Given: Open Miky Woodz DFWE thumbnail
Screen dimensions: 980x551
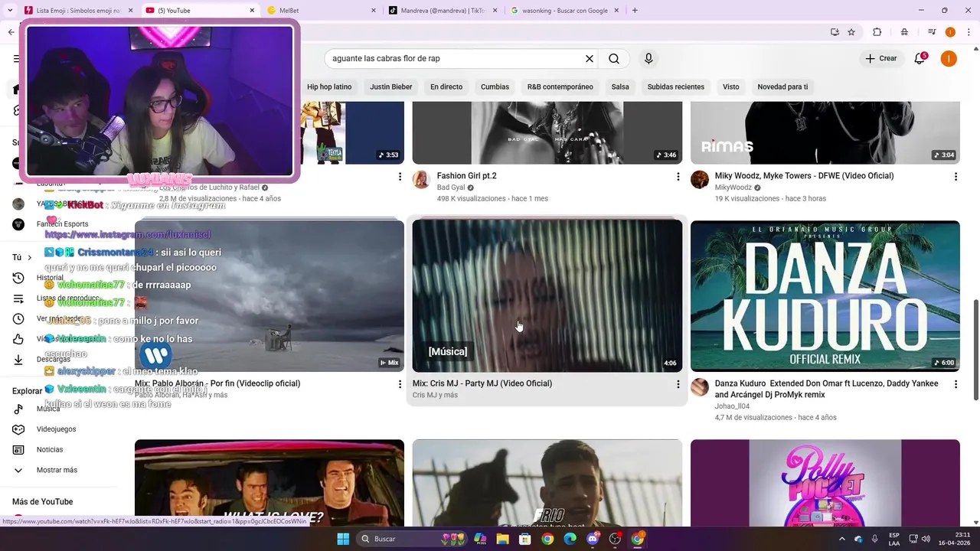Looking at the screenshot, I should pyautogui.click(x=825, y=132).
